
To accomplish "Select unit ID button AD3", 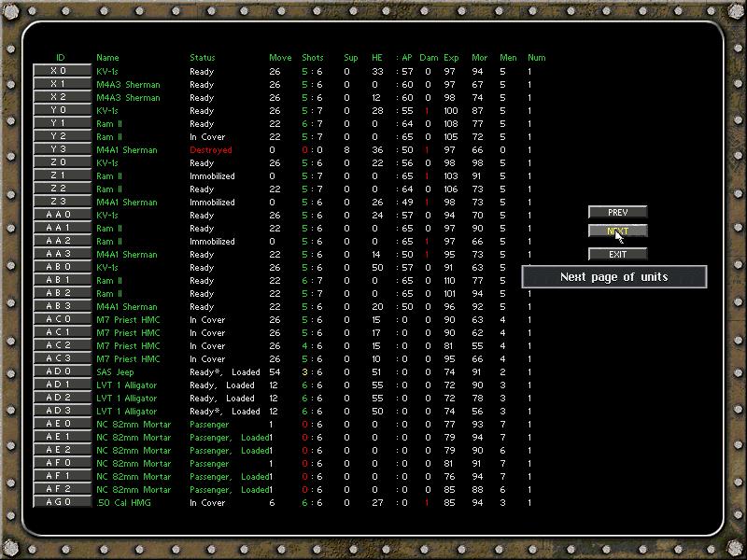I will [62, 412].
